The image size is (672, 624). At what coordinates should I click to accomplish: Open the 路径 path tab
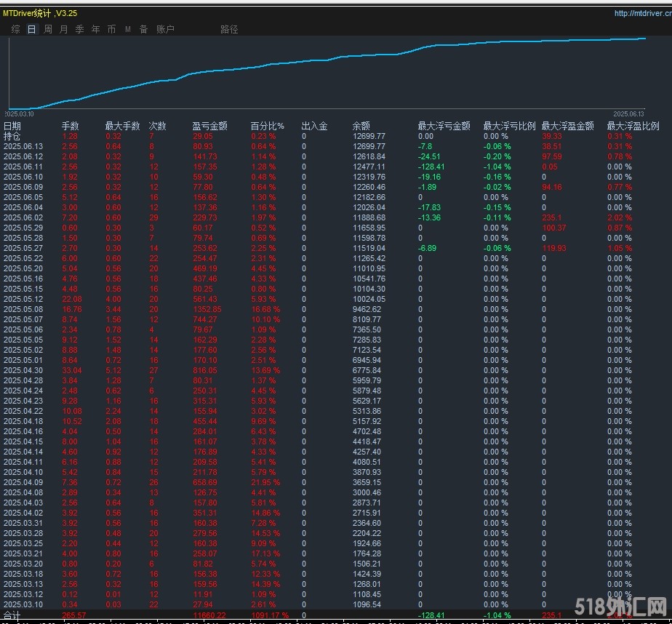pos(229,29)
